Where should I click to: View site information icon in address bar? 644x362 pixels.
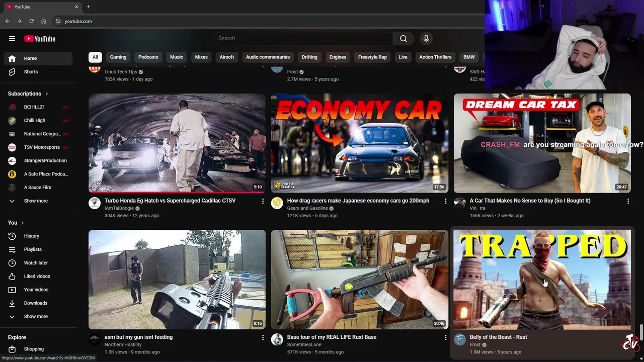[x=58, y=21]
